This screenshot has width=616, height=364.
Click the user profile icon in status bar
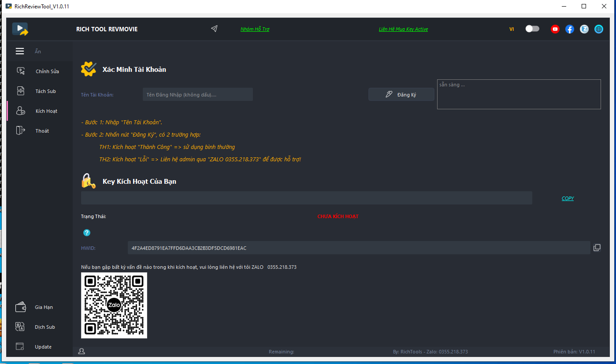tap(82, 351)
